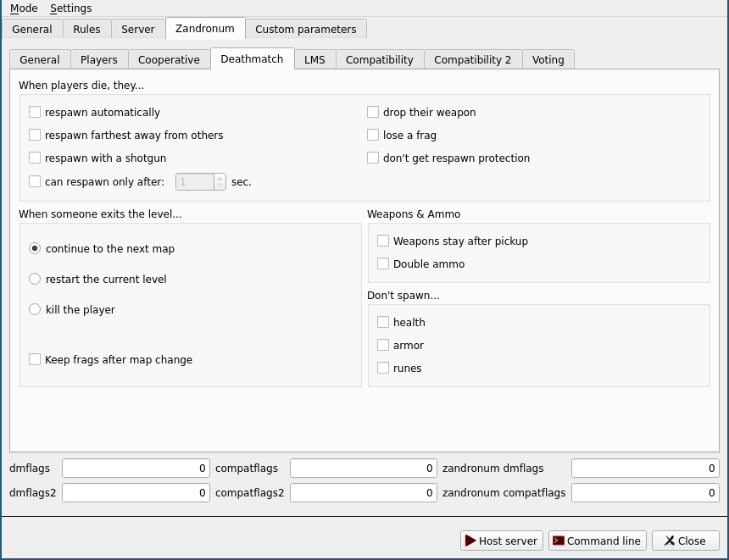Switch to Custom parameters tab
Screen dimensions: 729x560
click(305, 29)
